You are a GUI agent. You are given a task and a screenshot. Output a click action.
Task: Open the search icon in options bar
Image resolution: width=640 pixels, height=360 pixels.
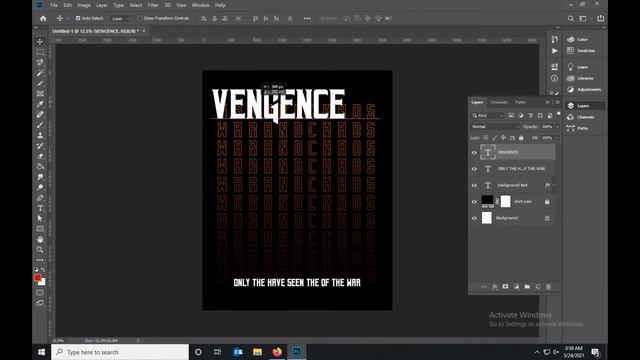[571, 18]
